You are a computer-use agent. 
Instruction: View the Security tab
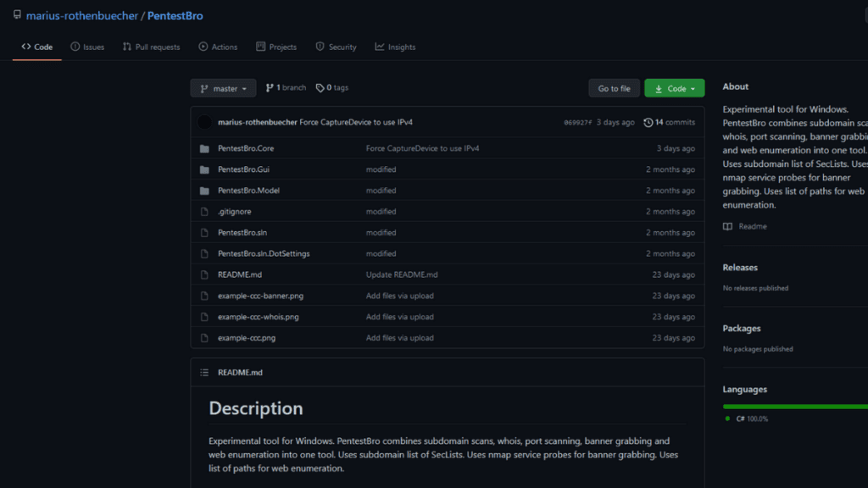pos(336,47)
